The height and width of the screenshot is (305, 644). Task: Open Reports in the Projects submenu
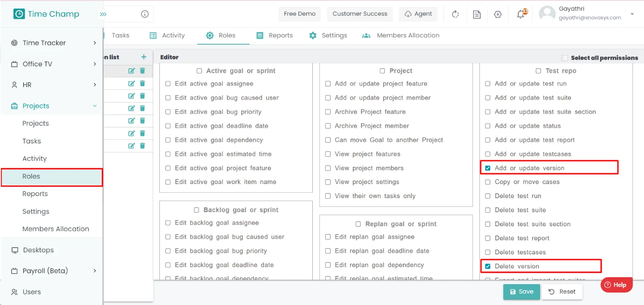click(x=35, y=194)
